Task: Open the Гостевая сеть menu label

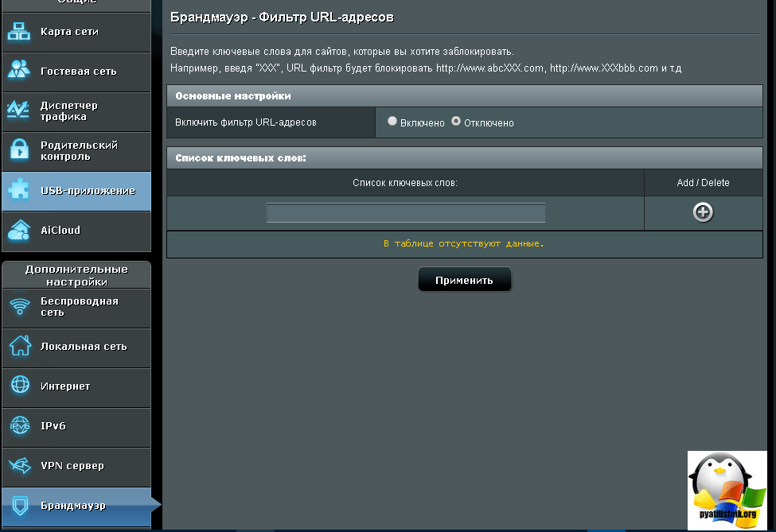Action: coord(78,72)
